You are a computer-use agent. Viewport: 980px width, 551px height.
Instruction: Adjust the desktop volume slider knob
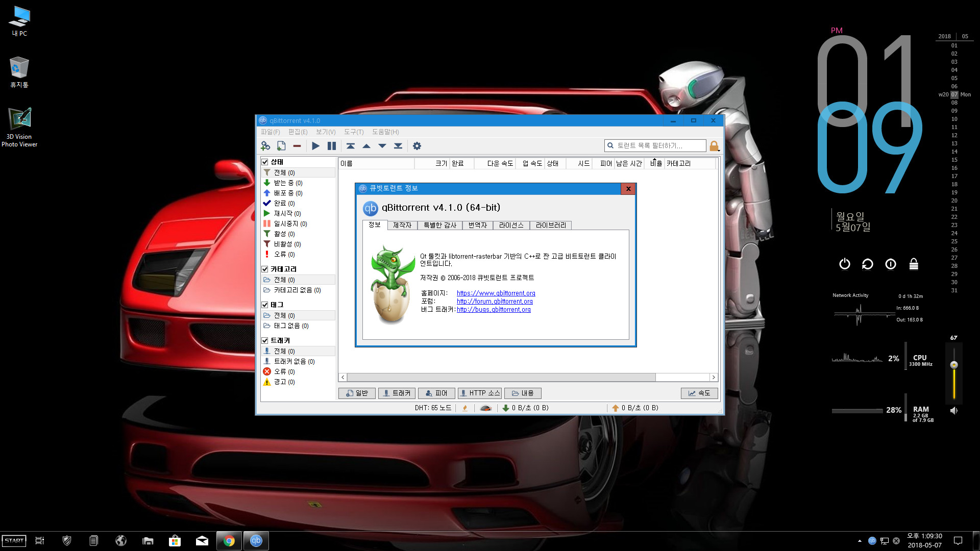tap(953, 365)
